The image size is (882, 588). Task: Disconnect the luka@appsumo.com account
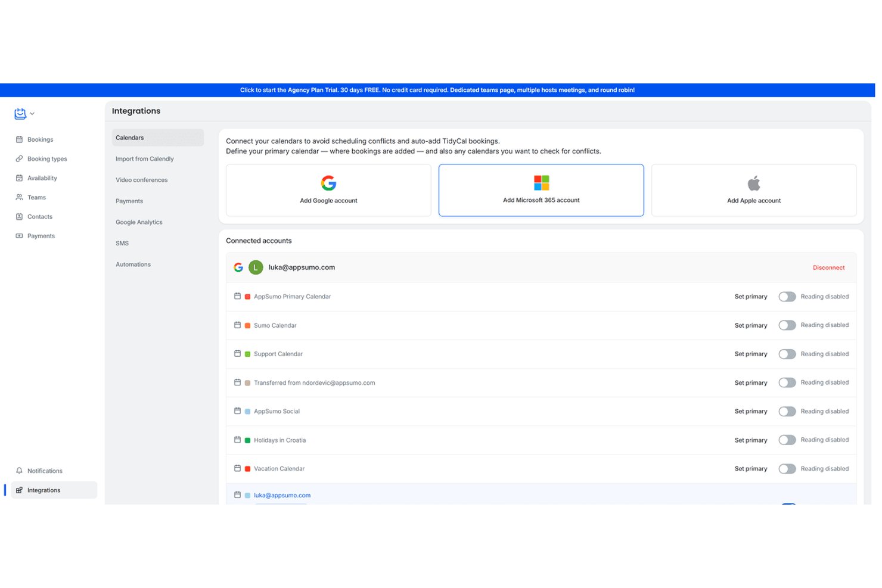(x=828, y=267)
